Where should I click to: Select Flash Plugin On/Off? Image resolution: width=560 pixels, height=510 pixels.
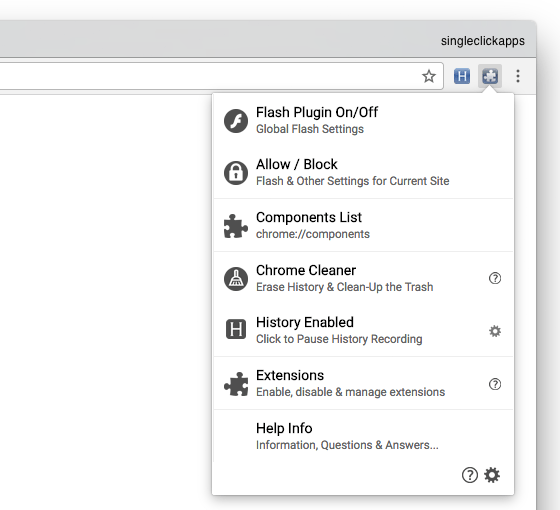pyautogui.click(x=363, y=121)
